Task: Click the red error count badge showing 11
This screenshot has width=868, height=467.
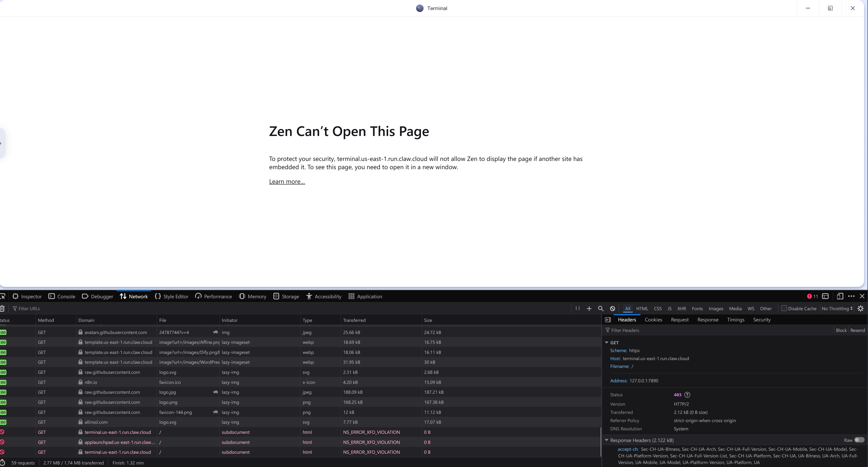Action: 812,296
